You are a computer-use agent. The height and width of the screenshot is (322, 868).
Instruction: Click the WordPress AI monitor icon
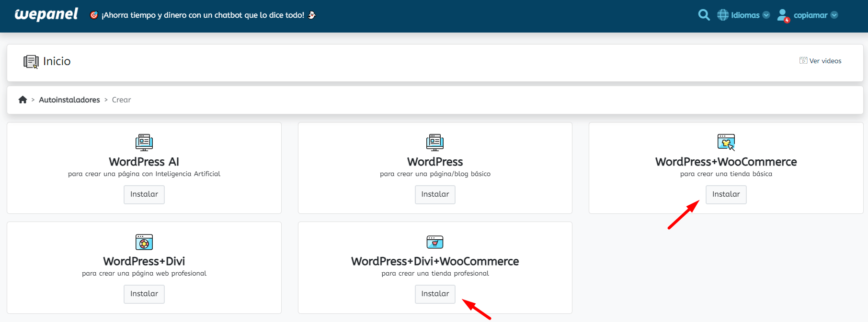tap(144, 143)
